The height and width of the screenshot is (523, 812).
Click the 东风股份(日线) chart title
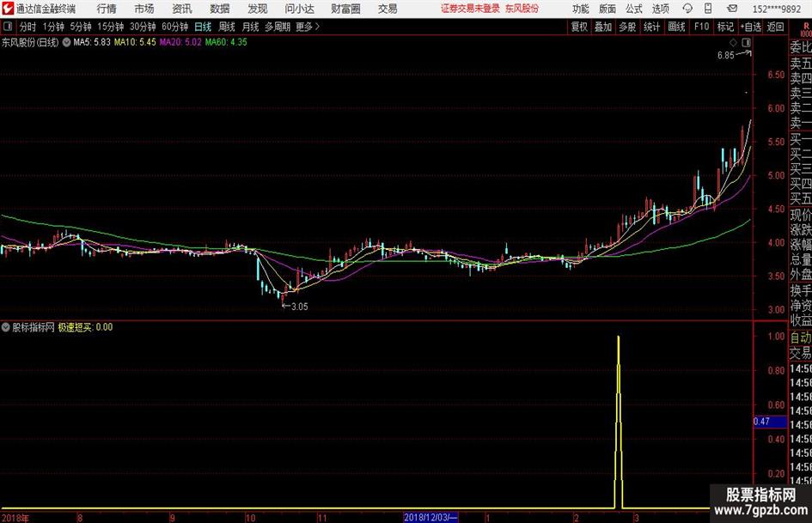point(30,42)
